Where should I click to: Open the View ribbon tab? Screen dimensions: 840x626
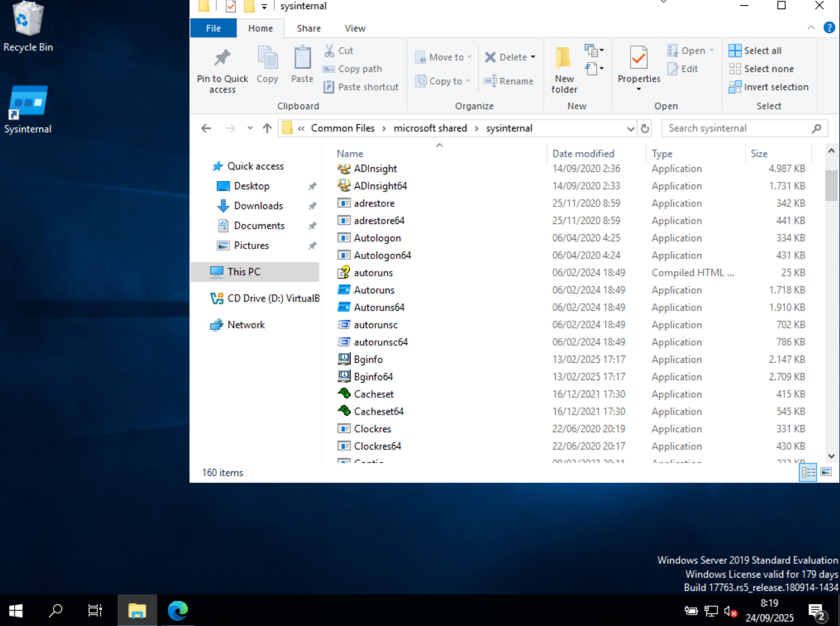pyautogui.click(x=355, y=28)
